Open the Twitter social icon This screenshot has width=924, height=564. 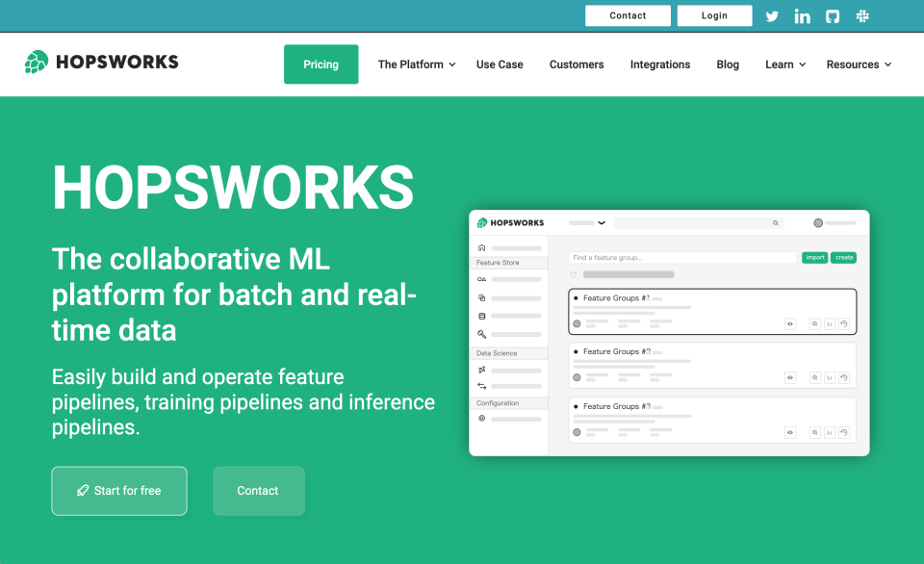click(x=772, y=15)
